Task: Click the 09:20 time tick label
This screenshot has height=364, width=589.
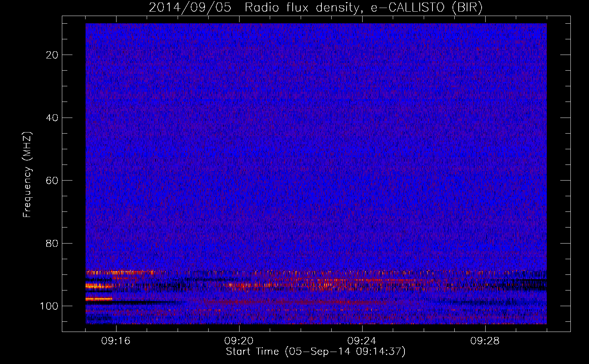Action: point(239,341)
